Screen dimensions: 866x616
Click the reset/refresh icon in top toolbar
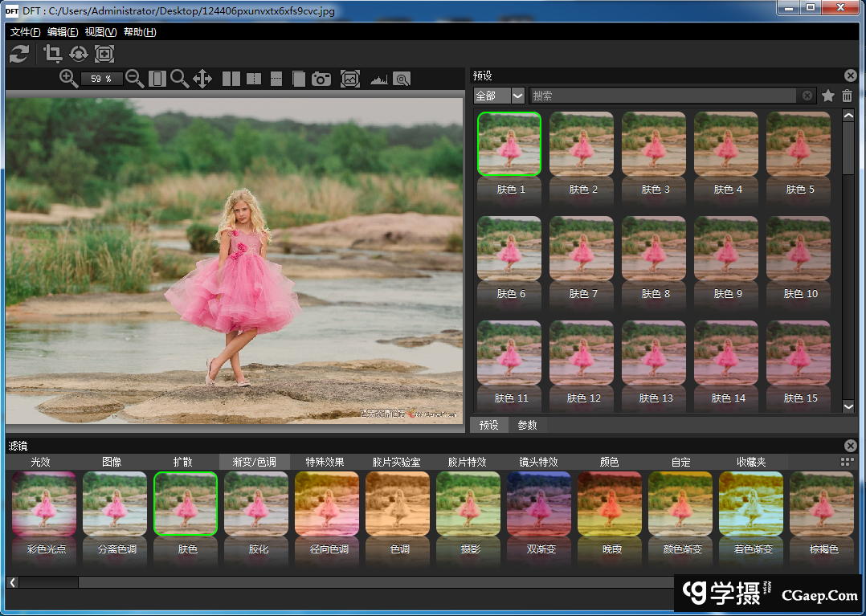19,54
